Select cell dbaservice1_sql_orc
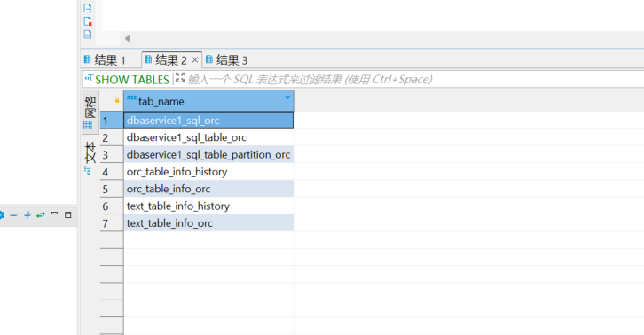The height and width of the screenshot is (335, 644). pyautogui.click(x=208, y=121)
